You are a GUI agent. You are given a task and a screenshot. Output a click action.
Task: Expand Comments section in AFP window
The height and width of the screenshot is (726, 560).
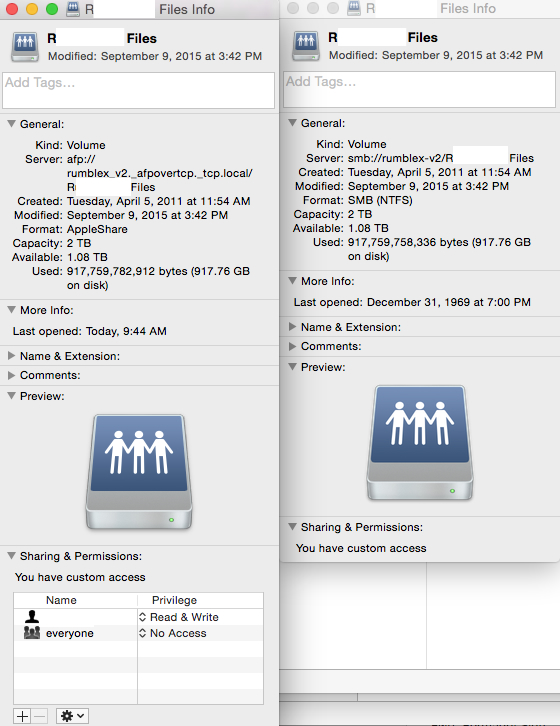pos(12,375)
